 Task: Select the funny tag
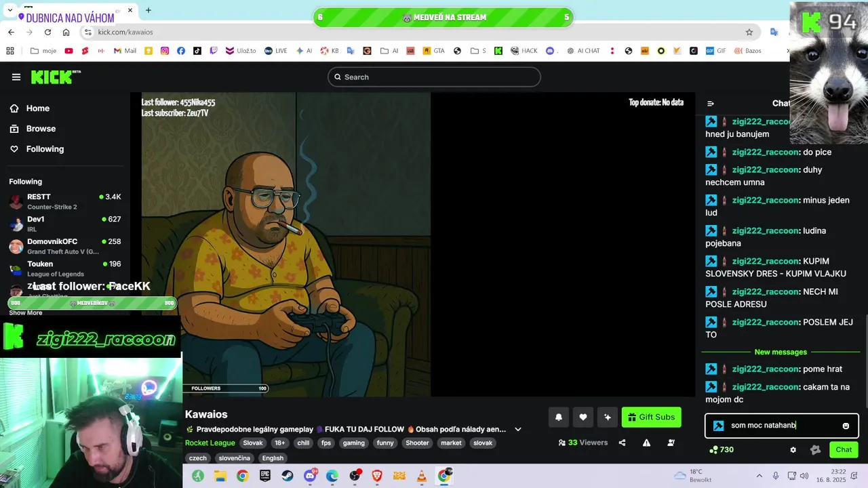click(385, 443)
